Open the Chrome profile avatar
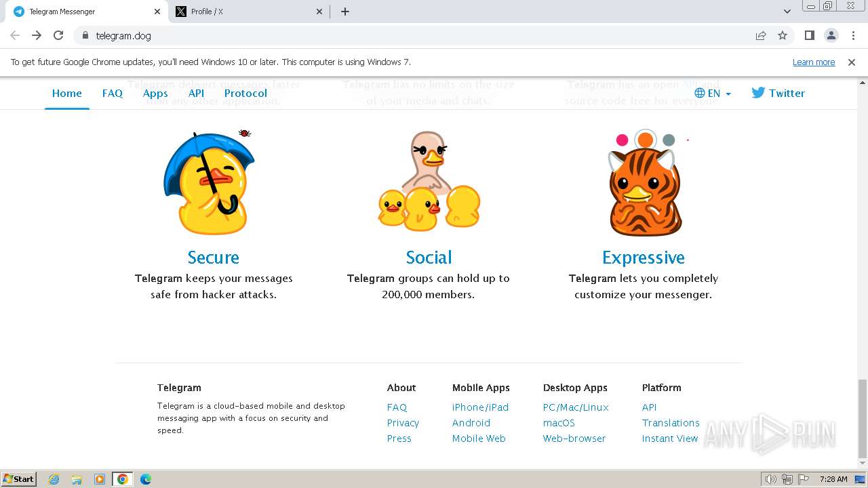The image size is (868, 488). (831, 35)
